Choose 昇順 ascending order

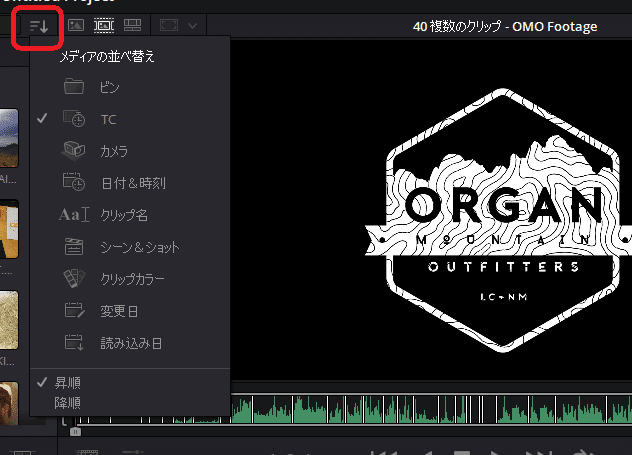click(x=130, y=382)
